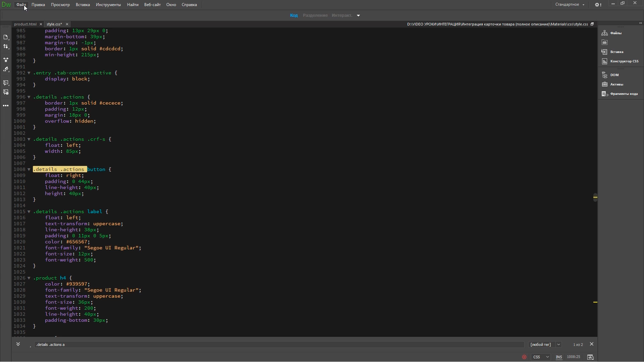The width and height of the screenshot is (644, 362).
Task: Click the 1008:25 cursor position indicator
Action: [574, 357]
